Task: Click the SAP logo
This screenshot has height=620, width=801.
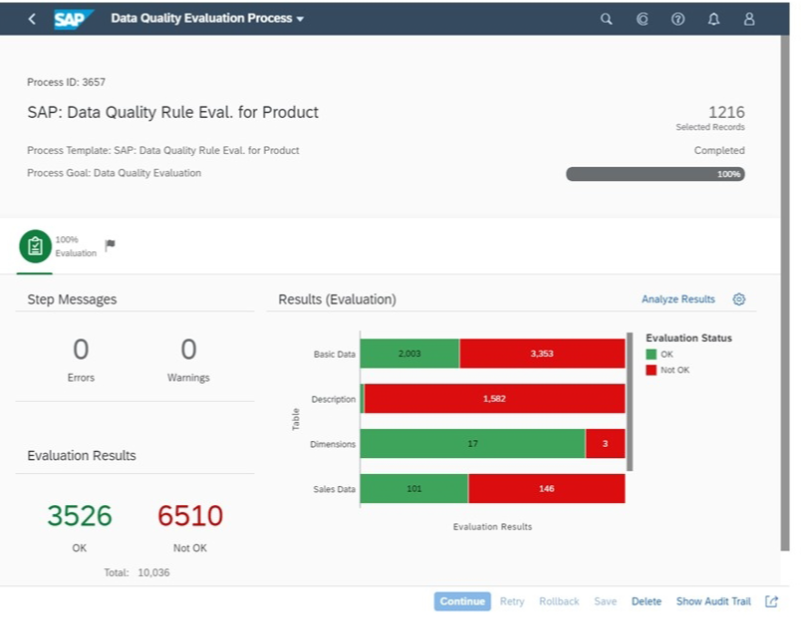Action: [68, 18]
